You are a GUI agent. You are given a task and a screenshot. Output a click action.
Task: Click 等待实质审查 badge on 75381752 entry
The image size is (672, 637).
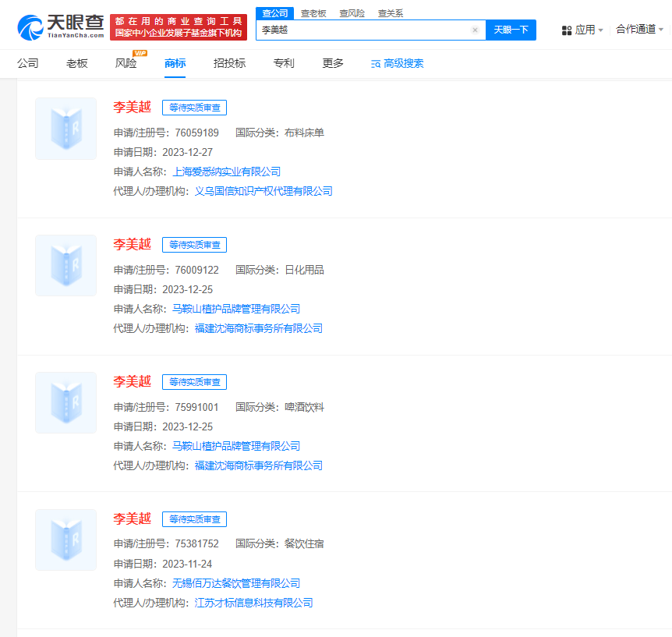(195, 519)
